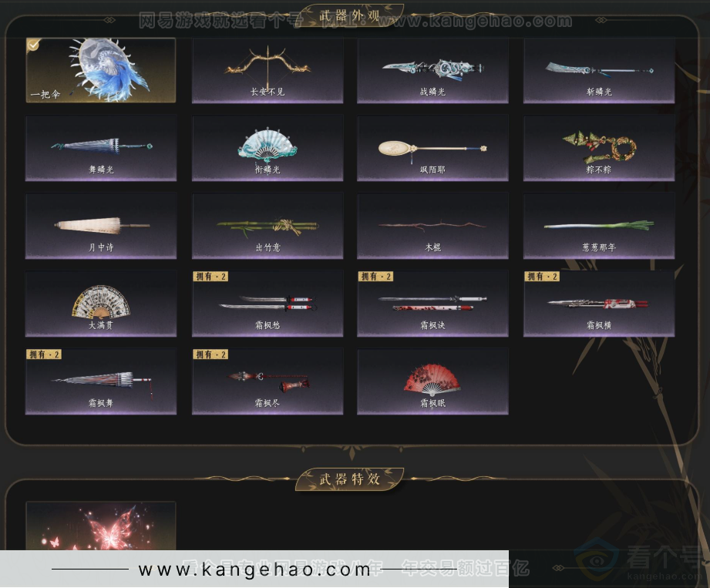The image size is (710, 588).
Task: Click the 木棍 wooden stick skin
Action: point(432,226)
